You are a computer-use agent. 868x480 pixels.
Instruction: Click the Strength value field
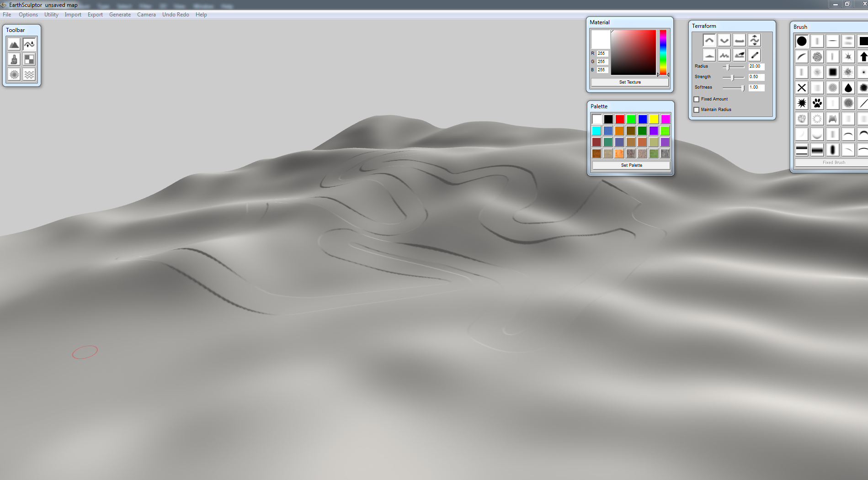[756, 77]
